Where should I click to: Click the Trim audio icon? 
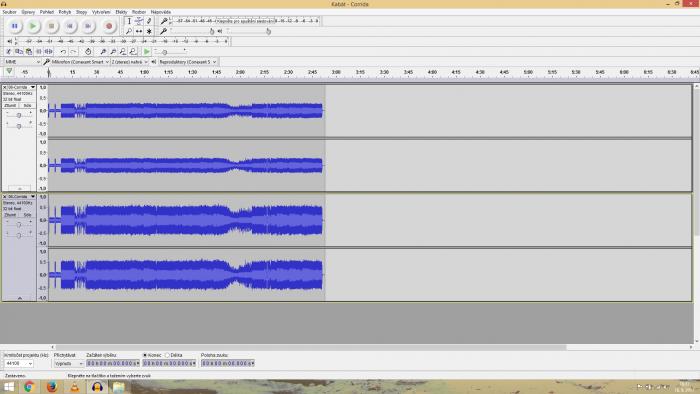[39, 52]
